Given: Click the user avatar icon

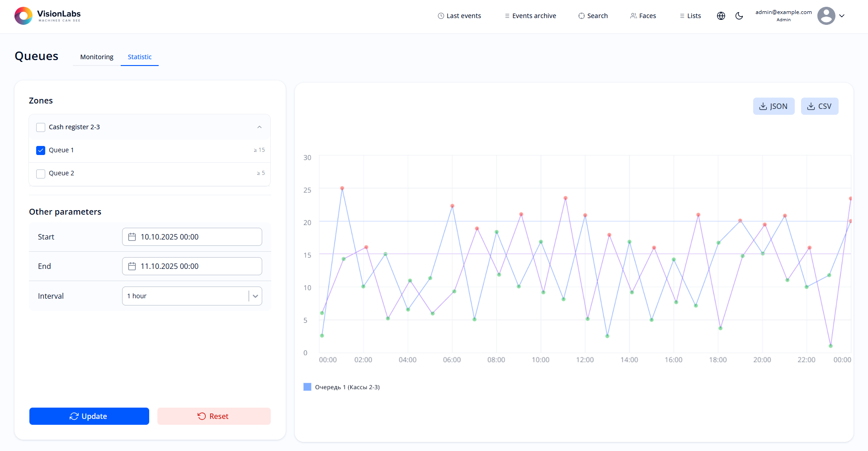Looking at the screenshot, I should 826,16.
